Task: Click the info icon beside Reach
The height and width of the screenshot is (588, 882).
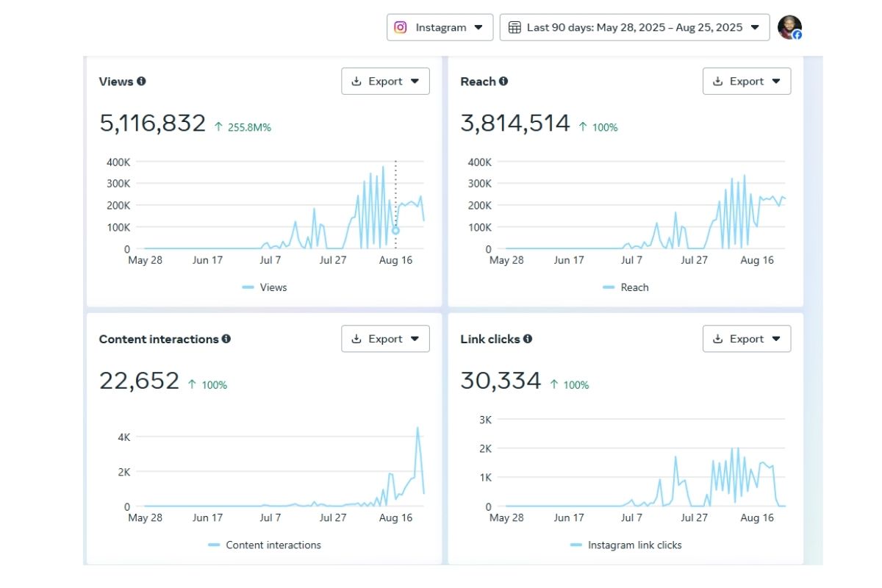Action: click(x=503, y=82)
